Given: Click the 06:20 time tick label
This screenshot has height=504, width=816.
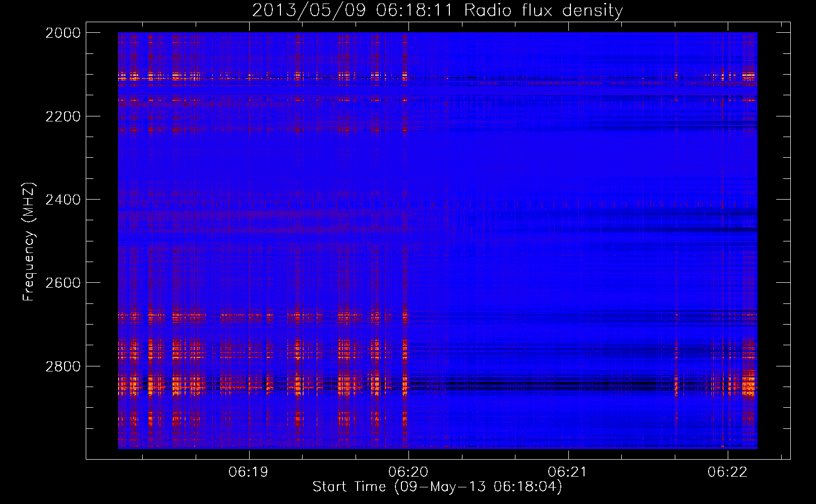Looking at the screenshot, I should coord(409,472).
